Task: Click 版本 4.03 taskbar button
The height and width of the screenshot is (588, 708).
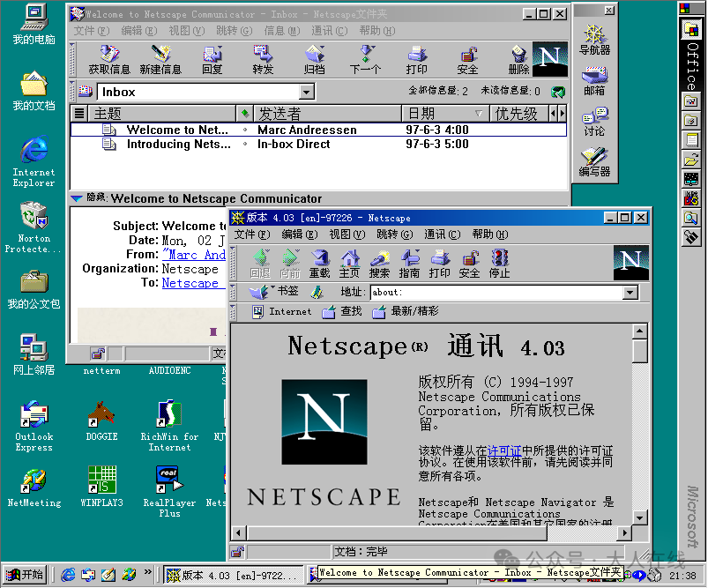Action: (x=233, y=576)
